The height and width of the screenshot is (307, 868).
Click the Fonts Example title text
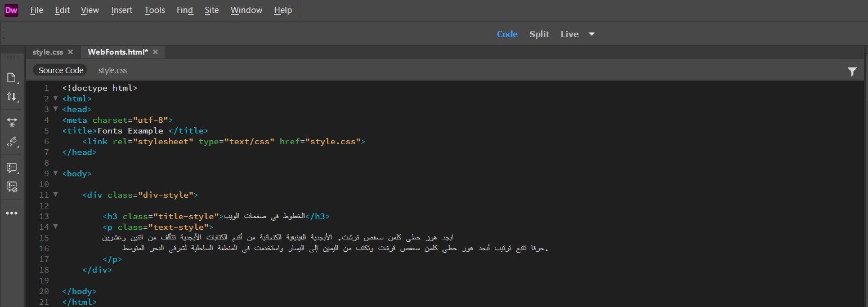tap(130, 131)
